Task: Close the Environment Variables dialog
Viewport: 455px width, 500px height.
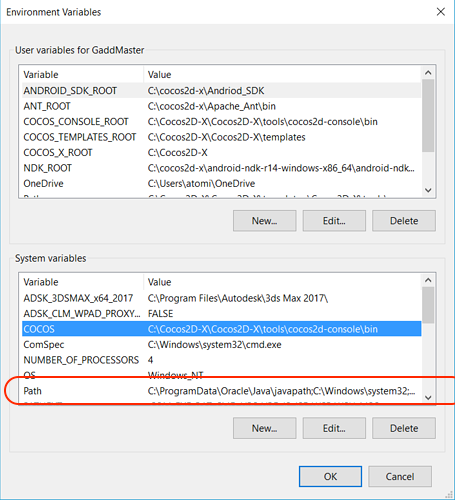Action: (441, 12)
